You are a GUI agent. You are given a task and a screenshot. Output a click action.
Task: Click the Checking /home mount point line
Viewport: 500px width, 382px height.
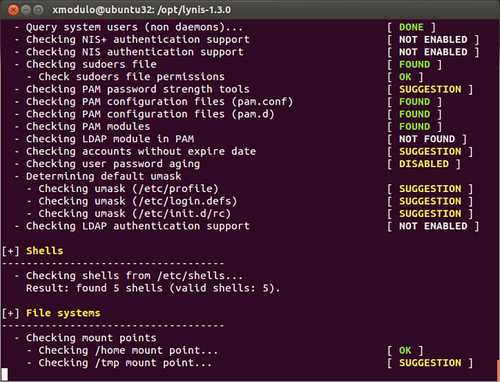click(128, 351)
